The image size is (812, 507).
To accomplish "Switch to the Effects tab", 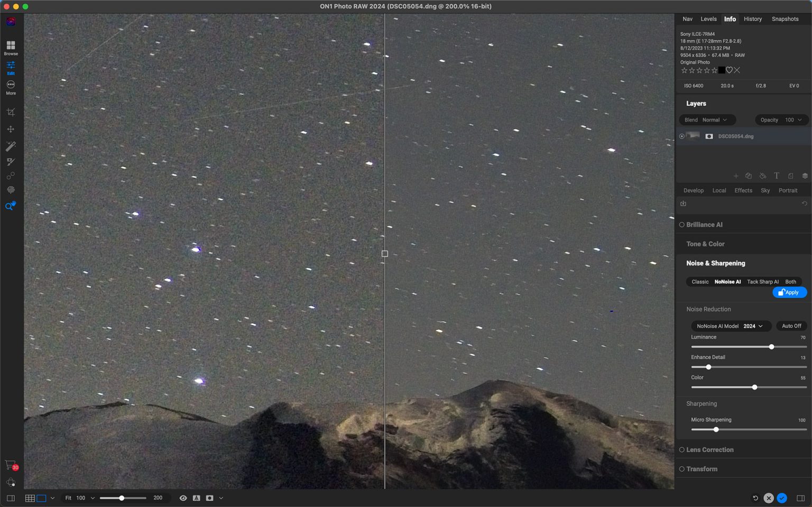I will (x=743, y=190).
